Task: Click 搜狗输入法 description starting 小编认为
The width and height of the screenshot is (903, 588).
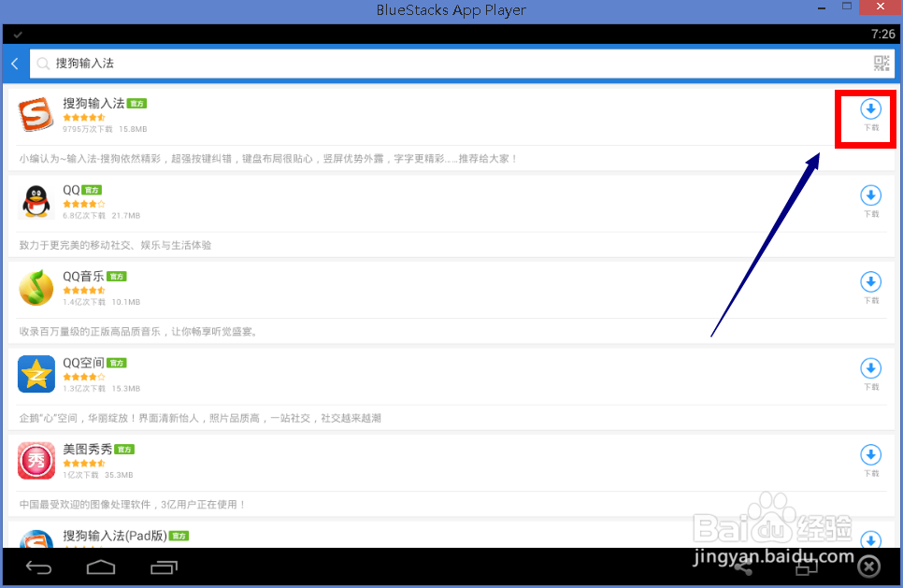Action: click(x=267, y=158)
